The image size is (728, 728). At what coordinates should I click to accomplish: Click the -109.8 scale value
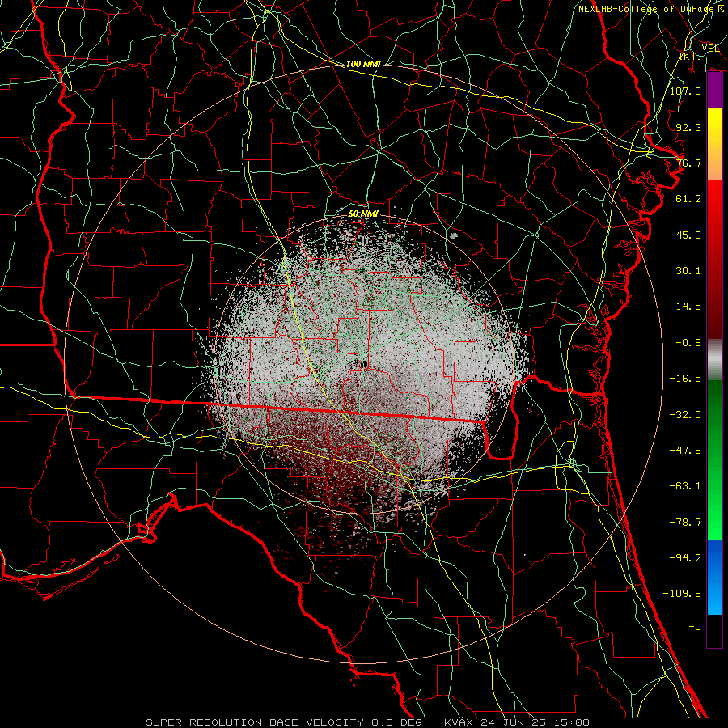(682, 594)
